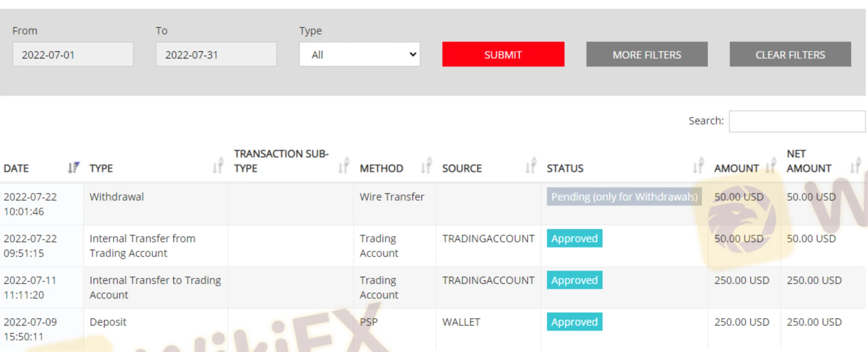Focus the To date field

(x=216, y=54)
